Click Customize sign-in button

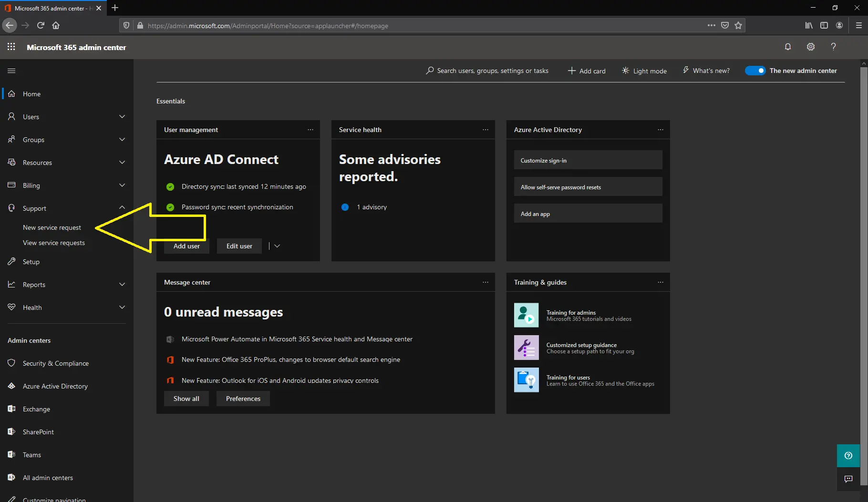[588, 160]
